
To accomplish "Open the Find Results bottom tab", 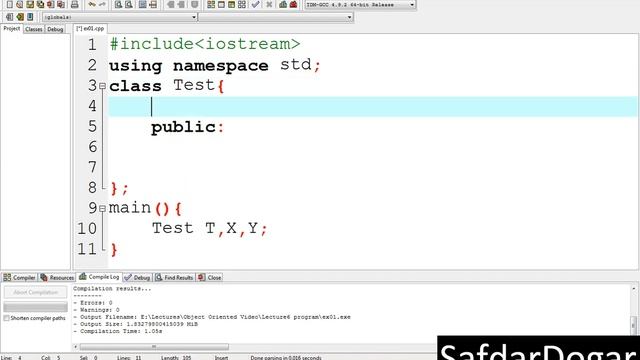I will [x=174, y=278].
